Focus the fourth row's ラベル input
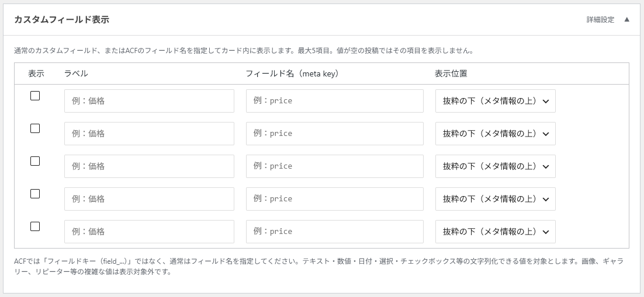This screenshot has height=297, width=644. point(149,199)
